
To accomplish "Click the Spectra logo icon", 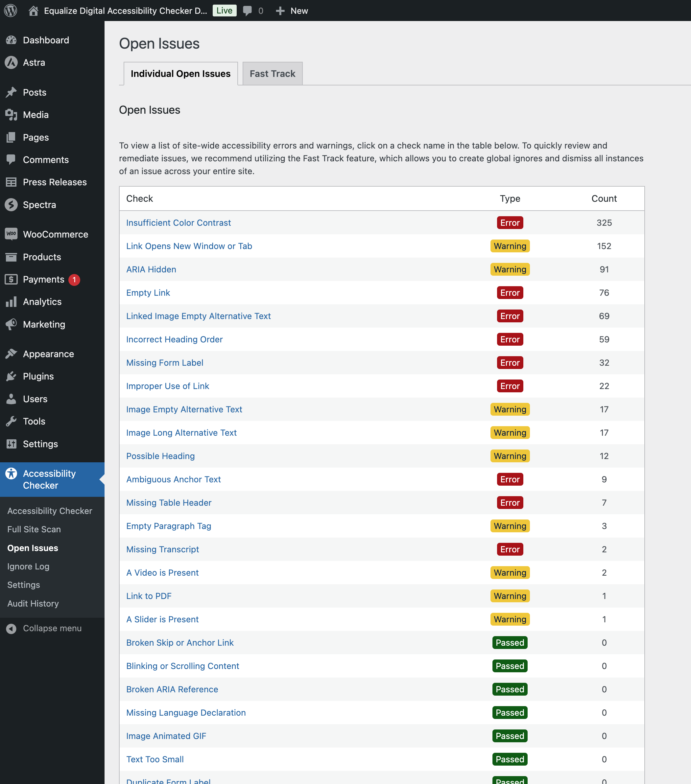I will point(12,205).
